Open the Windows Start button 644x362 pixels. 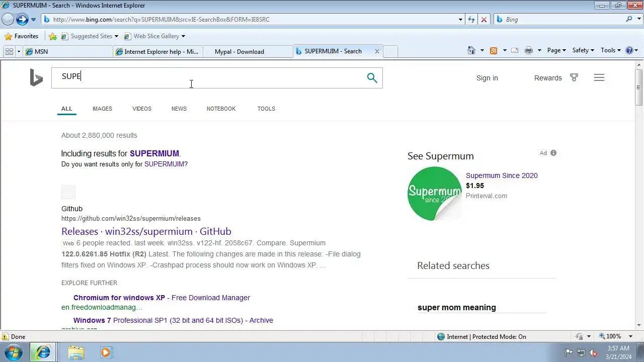point(13,352)
